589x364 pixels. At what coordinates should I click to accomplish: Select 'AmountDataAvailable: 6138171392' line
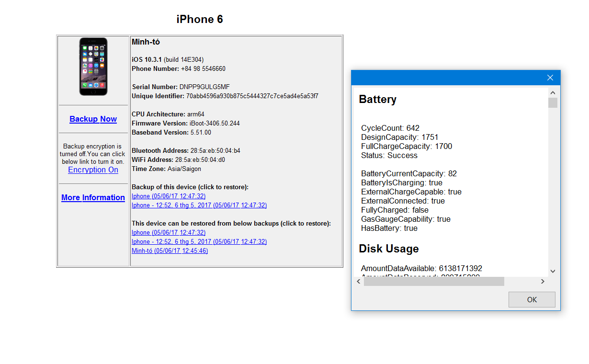point(421,268)
